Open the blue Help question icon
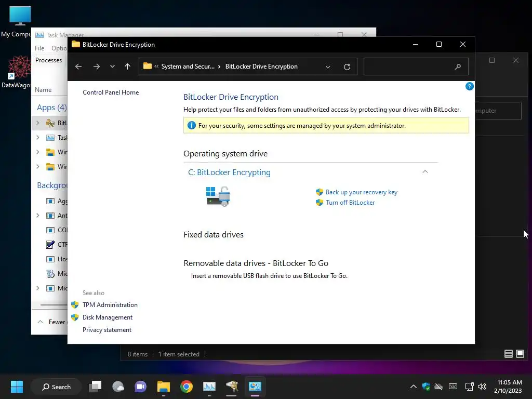 pyautogui.click(x=469, y=87)
